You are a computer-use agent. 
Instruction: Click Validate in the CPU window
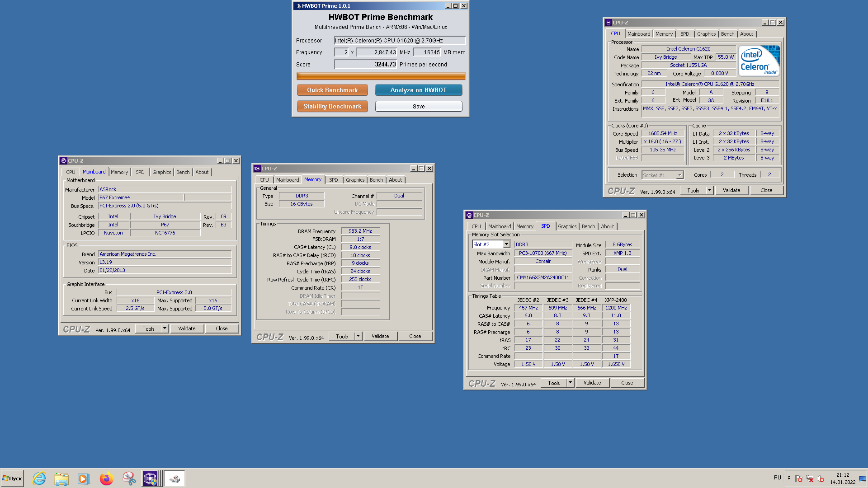coord(731,190)
